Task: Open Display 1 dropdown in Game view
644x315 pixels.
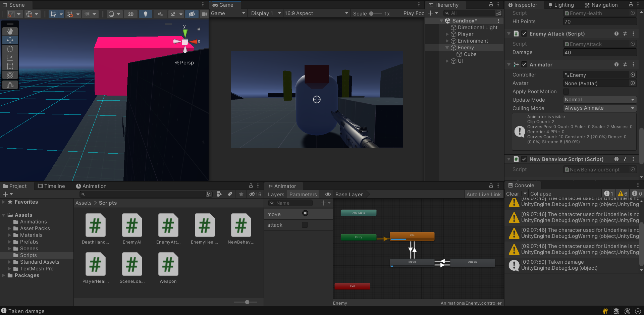Action: tap(266, 13)
